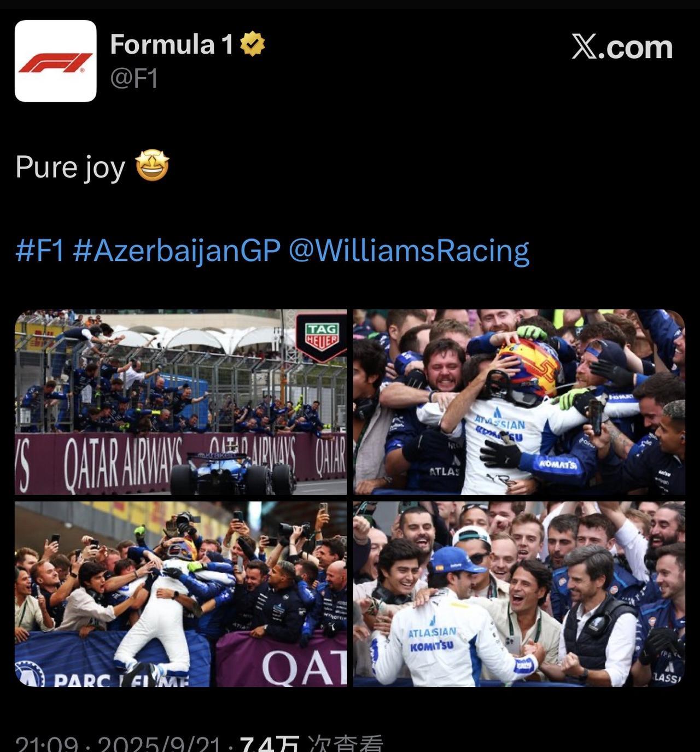Click the TAG Heuer logo in the photo
This screenshot has height=752, width=700.
(x=322, y=337)
